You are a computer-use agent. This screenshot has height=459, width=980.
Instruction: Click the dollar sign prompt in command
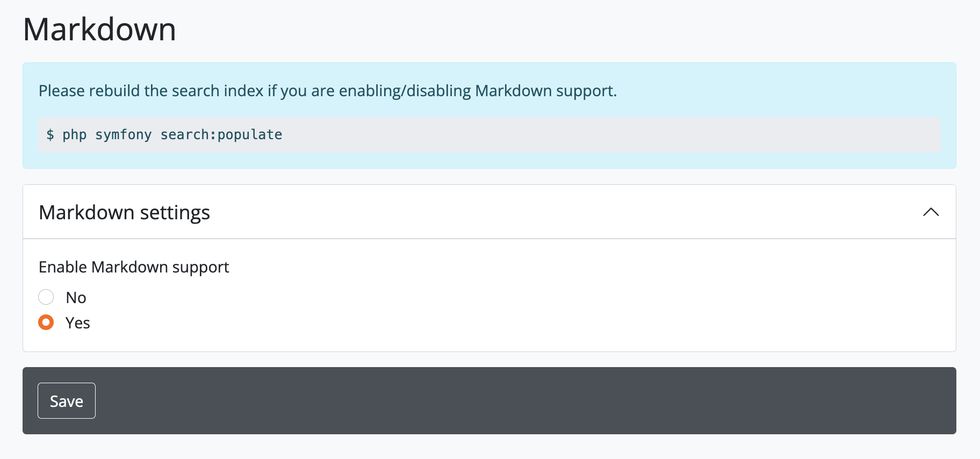[50, 134]
